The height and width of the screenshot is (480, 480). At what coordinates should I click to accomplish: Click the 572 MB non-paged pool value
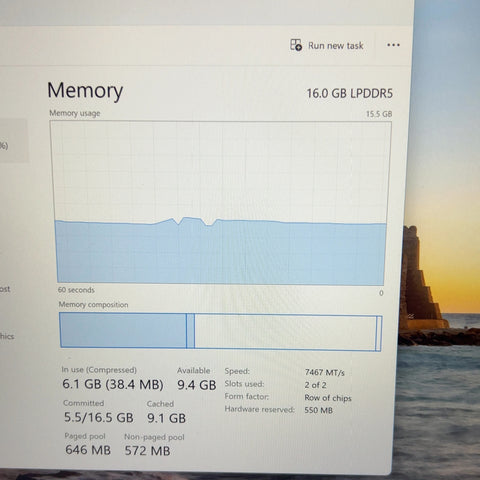[147, 451]
